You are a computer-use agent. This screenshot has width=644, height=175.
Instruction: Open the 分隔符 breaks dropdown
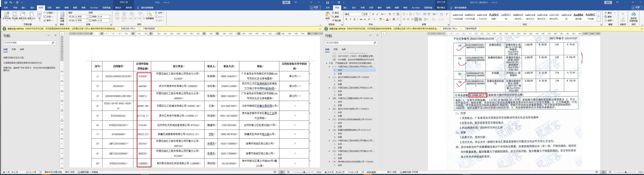[x=49, y=13]
